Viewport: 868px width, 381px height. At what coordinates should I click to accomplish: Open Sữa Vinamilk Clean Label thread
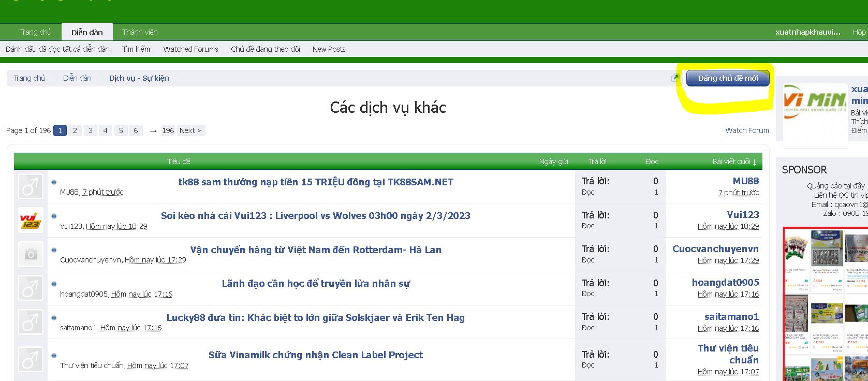point(315,355)
